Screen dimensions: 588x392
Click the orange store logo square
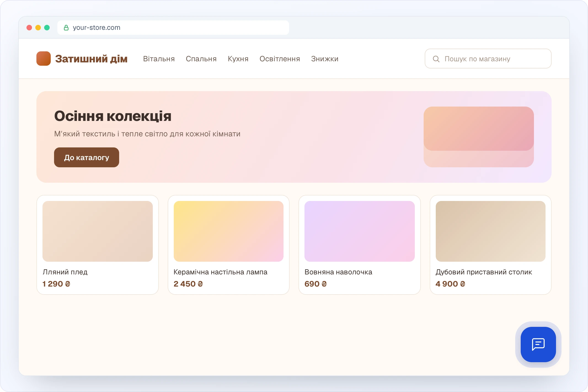coord(44,59)
